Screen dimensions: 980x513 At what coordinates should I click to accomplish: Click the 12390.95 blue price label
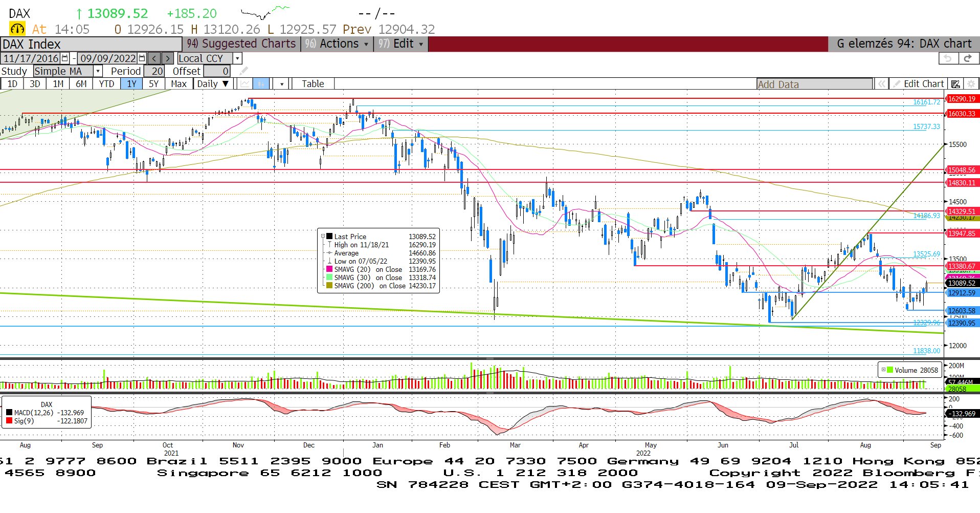click(x=962, y=323)
